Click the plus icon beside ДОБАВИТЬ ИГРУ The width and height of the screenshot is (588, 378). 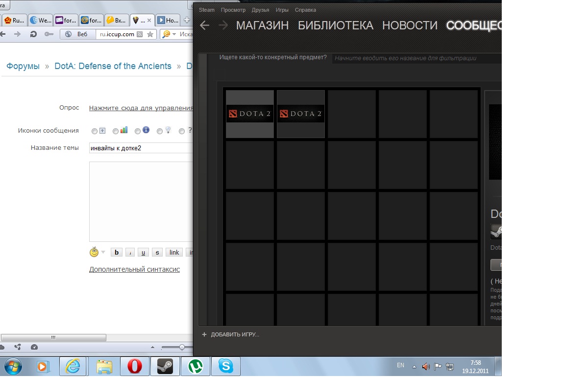point(204,334)
